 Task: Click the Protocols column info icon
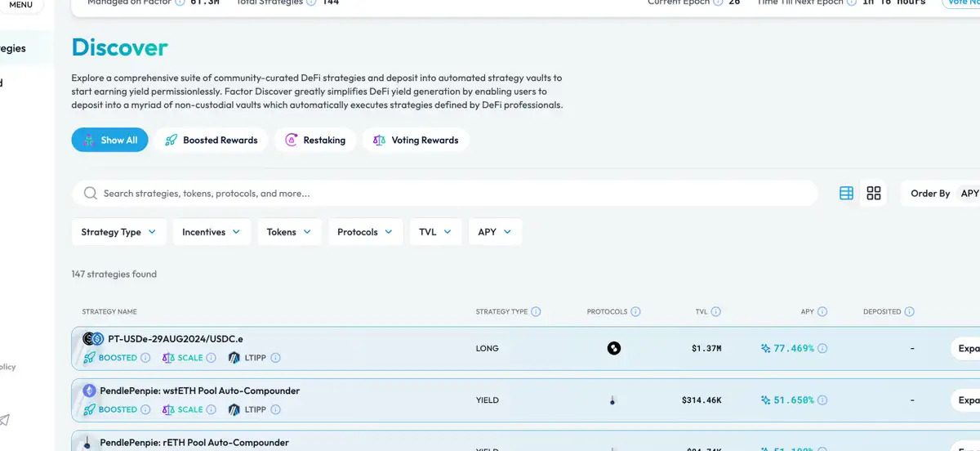(635, 311)
